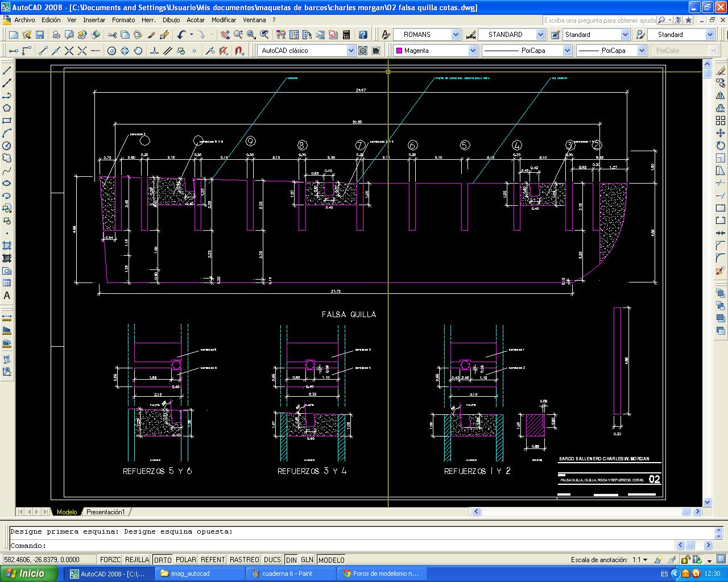This screenshot has width=728, height=582.
Task: Select the Table tool
Action: [x=7, y=283]
